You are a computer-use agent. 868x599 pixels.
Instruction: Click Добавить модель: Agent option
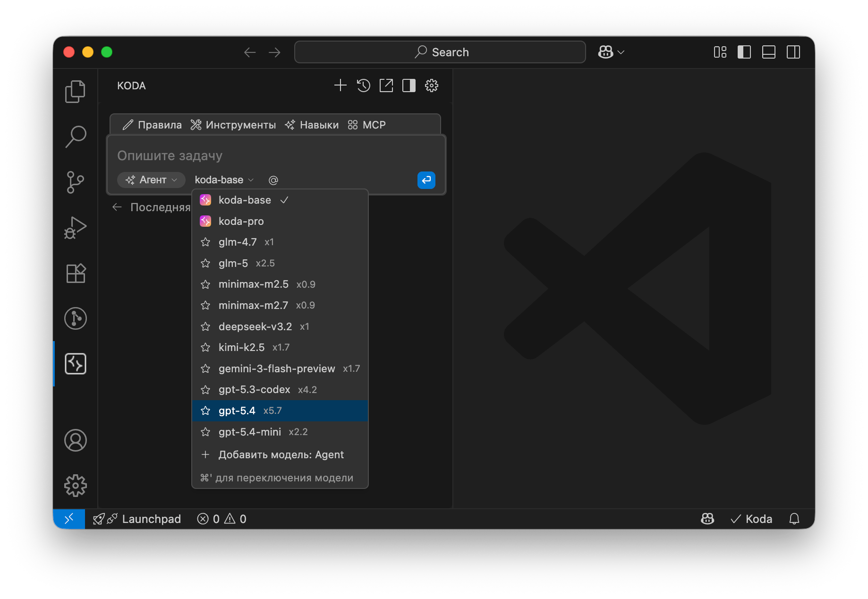[281, 455]
